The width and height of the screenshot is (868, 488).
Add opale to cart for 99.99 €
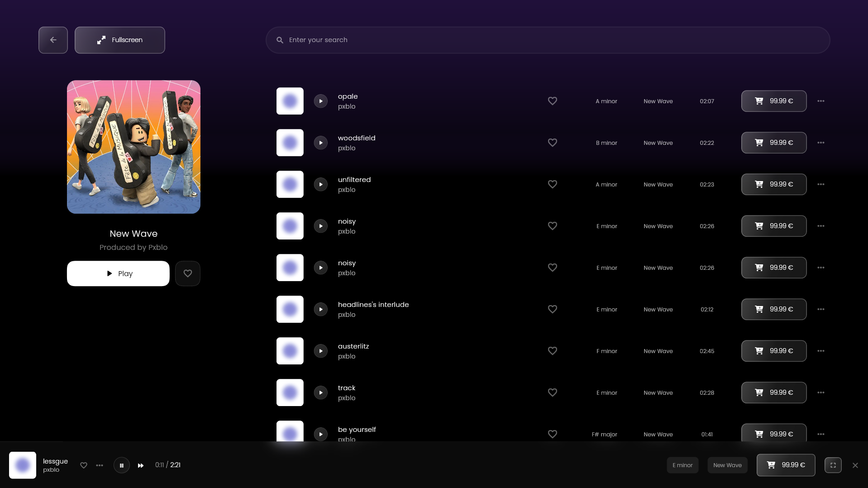pyautogui.click(x=774, y=101)
